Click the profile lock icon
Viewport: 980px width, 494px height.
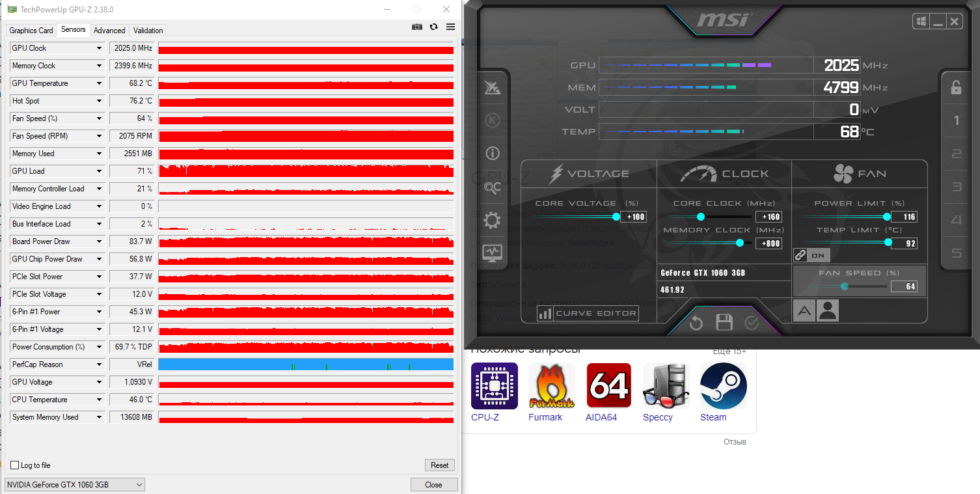tap(956, 87)
